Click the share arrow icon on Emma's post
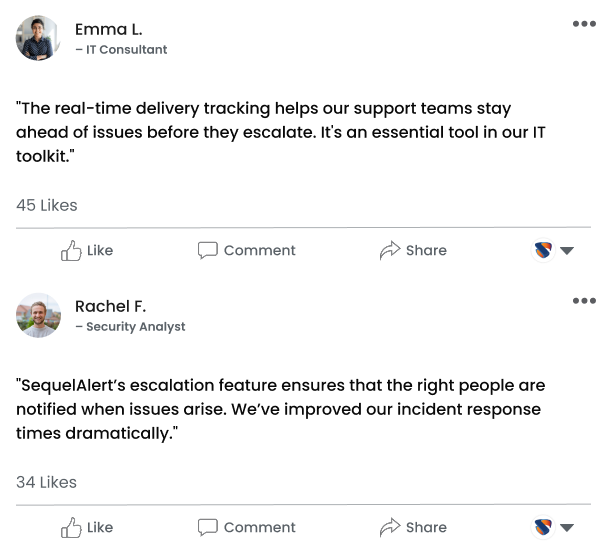This screenshot has width=606, height=555. point(390,251)
